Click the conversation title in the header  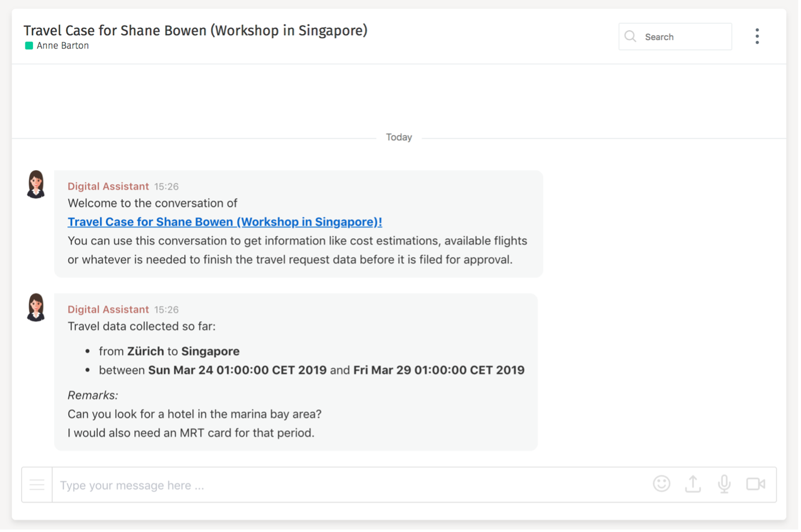(x=195, y=30)
